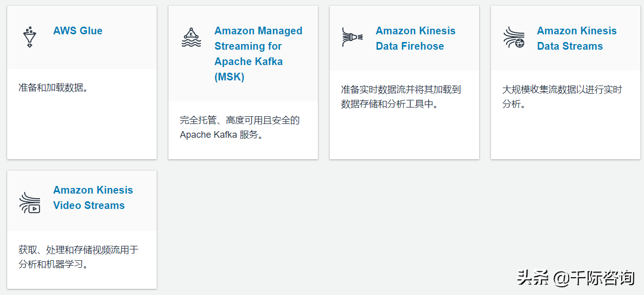The image size is (644, 295).
Task: Open the AWS Glue link
Action: [78, 31]
